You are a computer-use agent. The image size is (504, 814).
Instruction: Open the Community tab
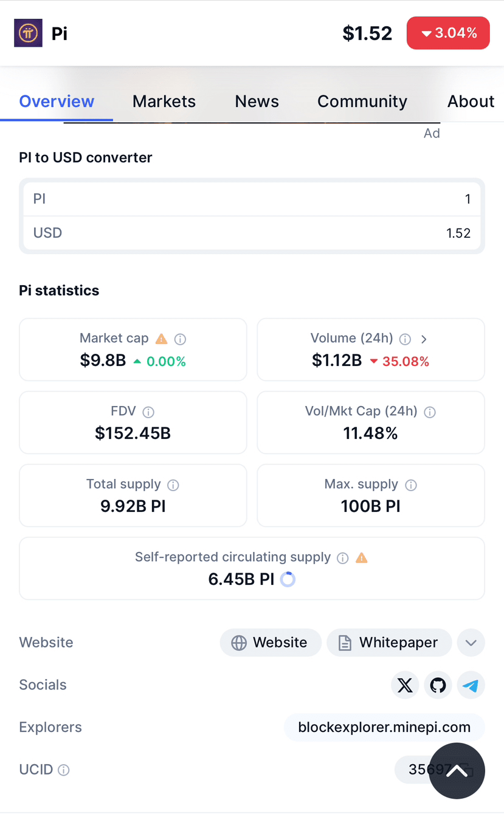coord(362,102)
